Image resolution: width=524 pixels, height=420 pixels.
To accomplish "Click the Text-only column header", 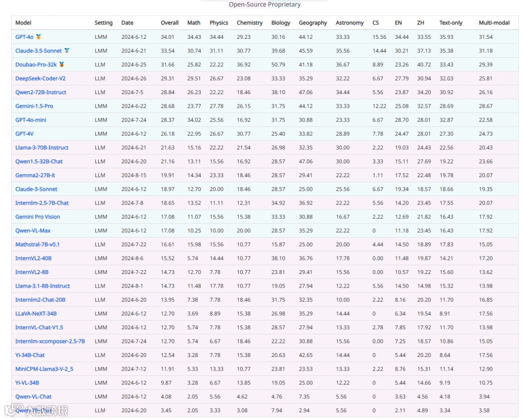I will click(451, 23).
